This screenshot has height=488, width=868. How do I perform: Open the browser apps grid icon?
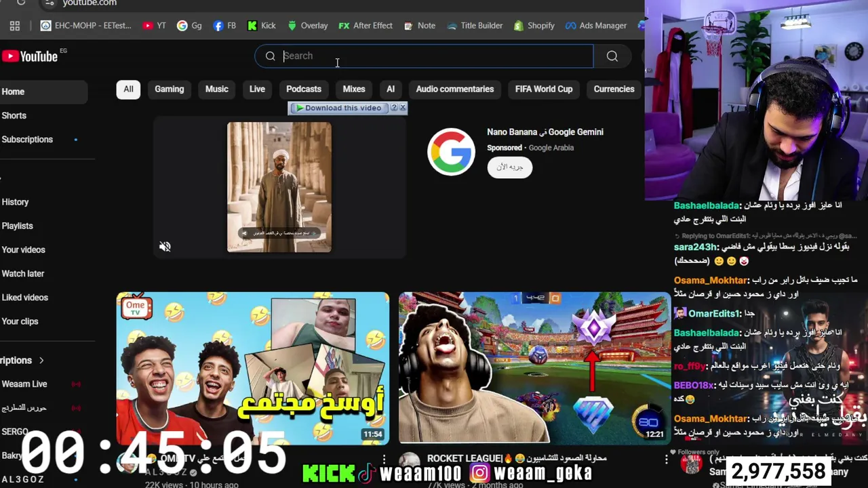(x=15, y=26)
